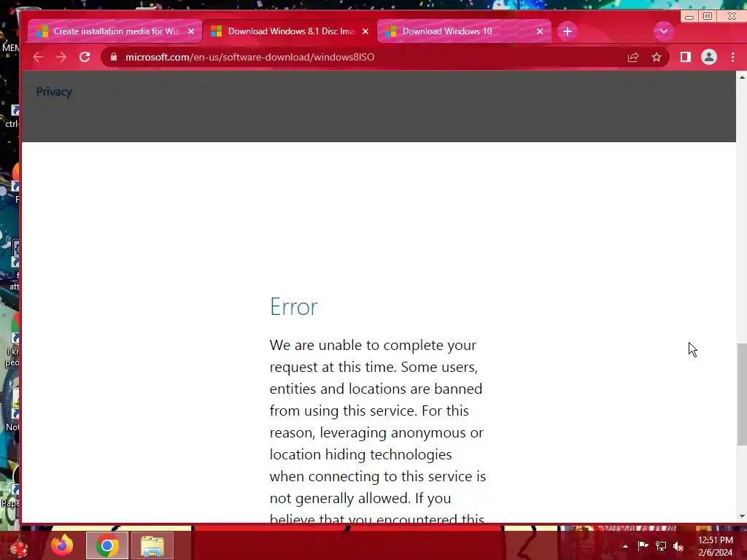The height and width of the screenshot is (560, 747).
Task: Open the Action Center flag icon
Action: [643, 545]
